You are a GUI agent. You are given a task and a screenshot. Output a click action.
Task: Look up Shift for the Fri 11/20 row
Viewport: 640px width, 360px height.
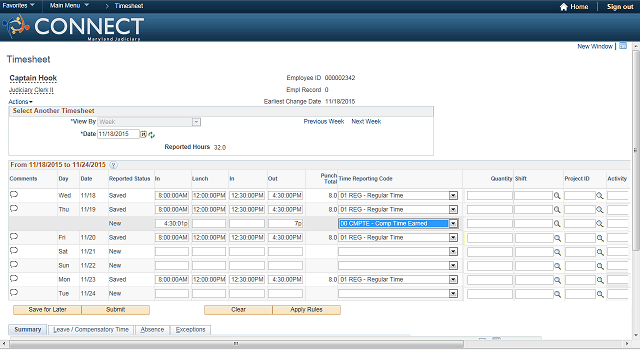557,238
